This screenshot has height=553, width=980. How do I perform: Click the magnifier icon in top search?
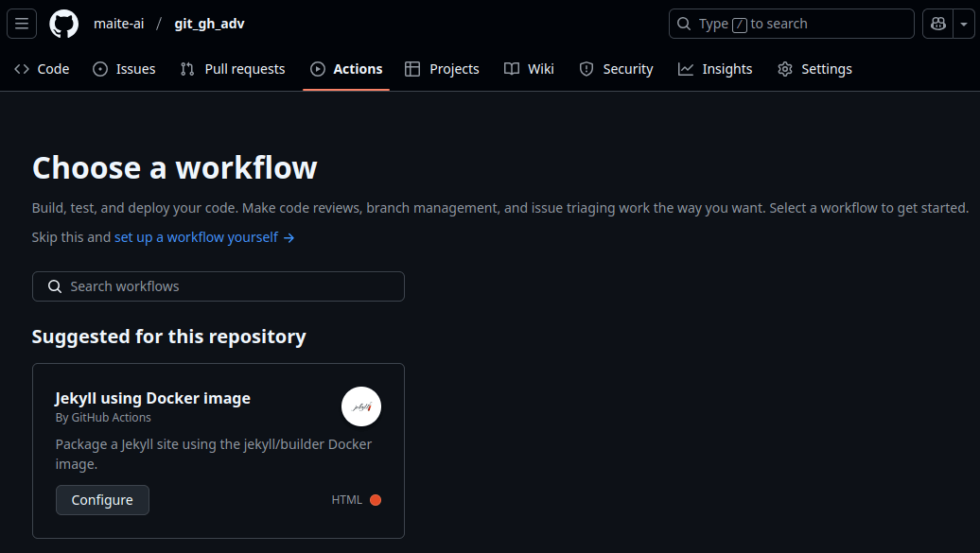pyautogui.click(x=684, y=24)
